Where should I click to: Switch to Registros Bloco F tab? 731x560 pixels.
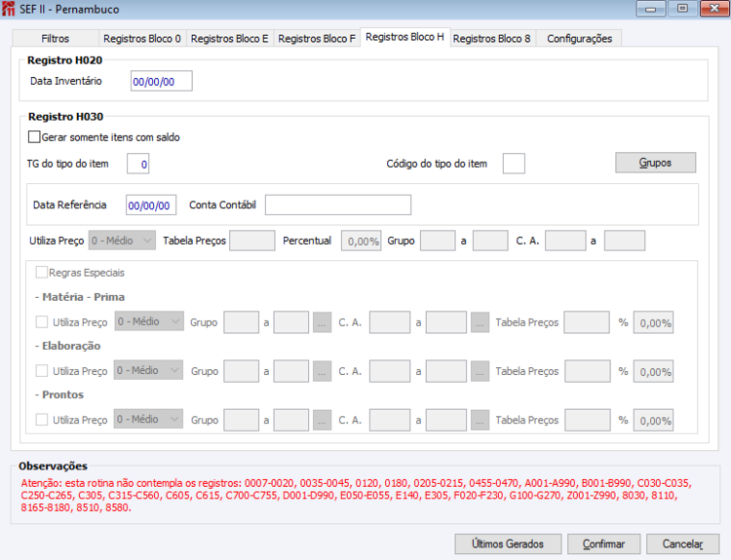tap(317, 39)
